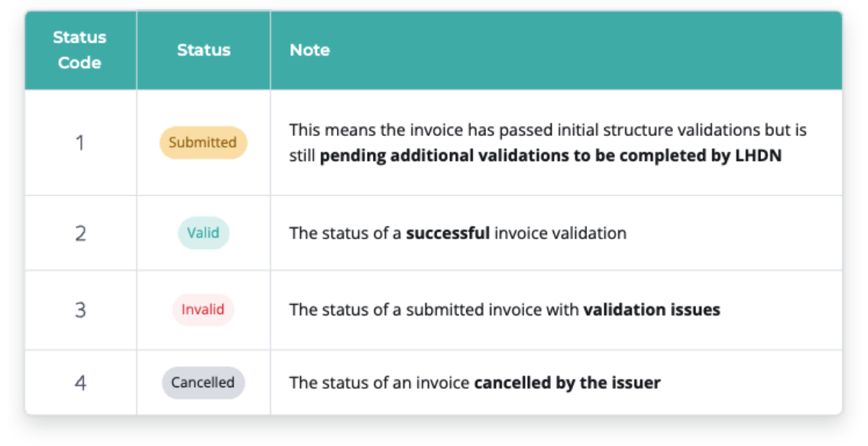Select status code 3 cell
868x446 pixels.
click(x=80, y=310)
